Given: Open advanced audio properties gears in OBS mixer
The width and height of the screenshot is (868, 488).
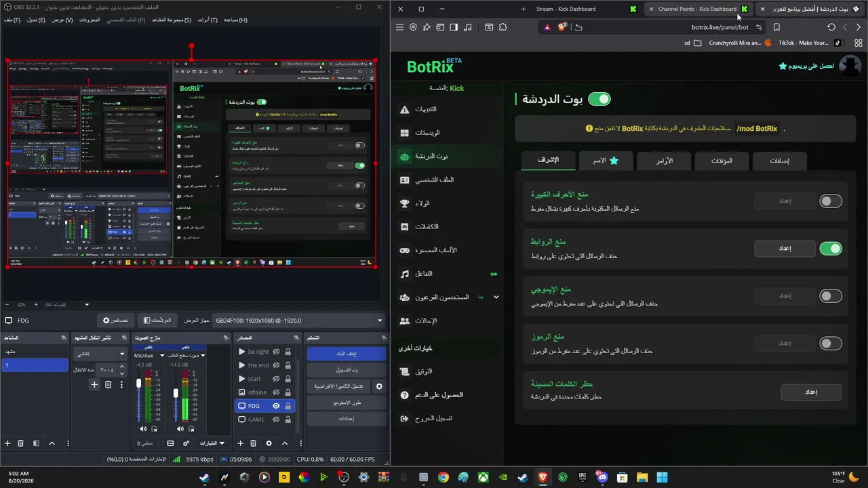Looking at the screenshot, I should [186, 443].
